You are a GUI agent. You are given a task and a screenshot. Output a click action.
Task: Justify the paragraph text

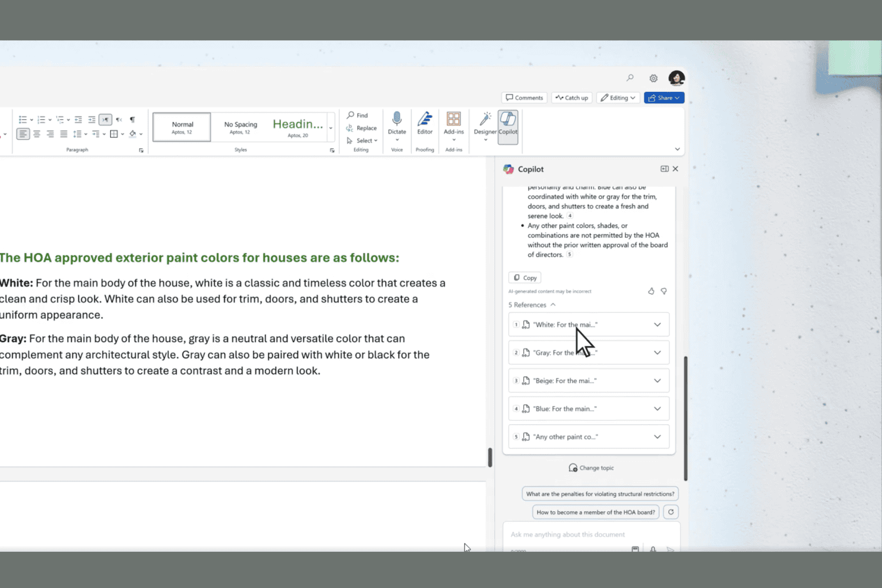coord(64,134)
